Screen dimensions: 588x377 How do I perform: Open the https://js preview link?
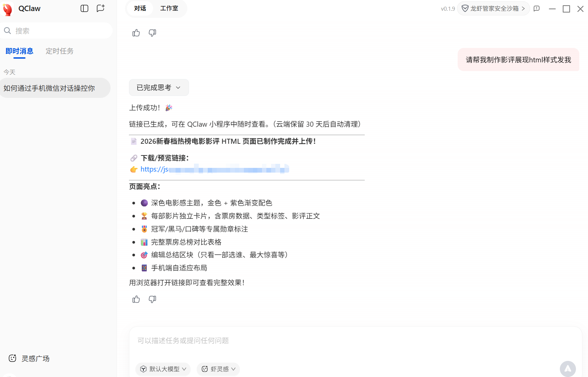tap(215, 169)
